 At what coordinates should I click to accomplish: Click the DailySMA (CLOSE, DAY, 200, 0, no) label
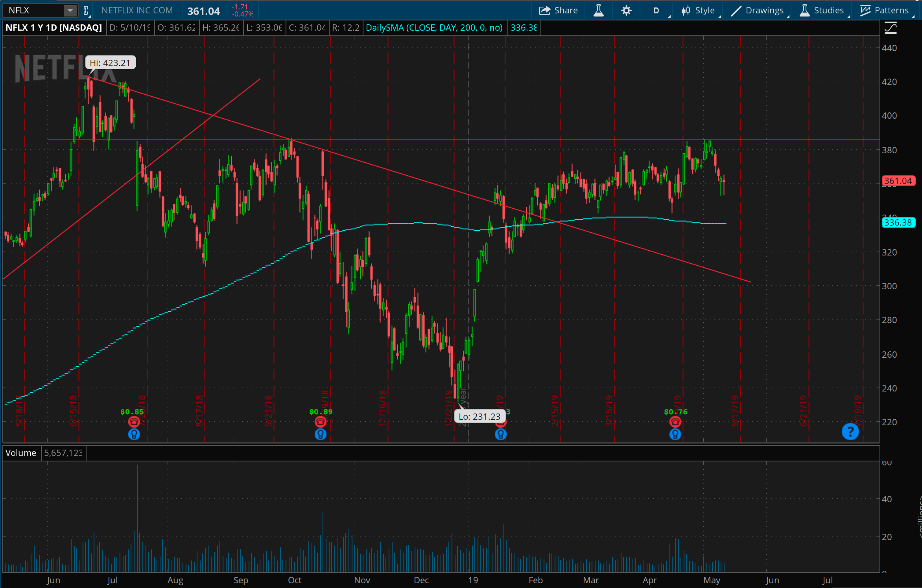click(x=434, y=28)
